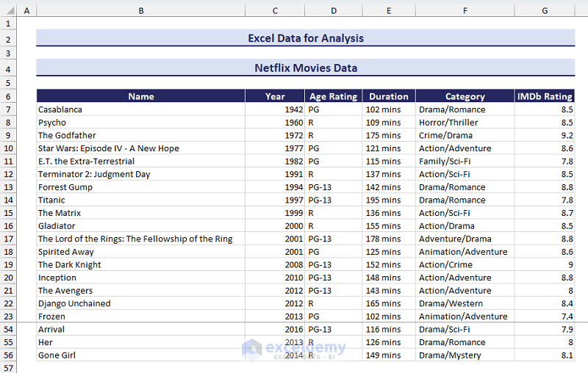This screenshot has height=373, width=588.
Task: Select the Casablanca year cell 1942
Action: coord(275,109)
